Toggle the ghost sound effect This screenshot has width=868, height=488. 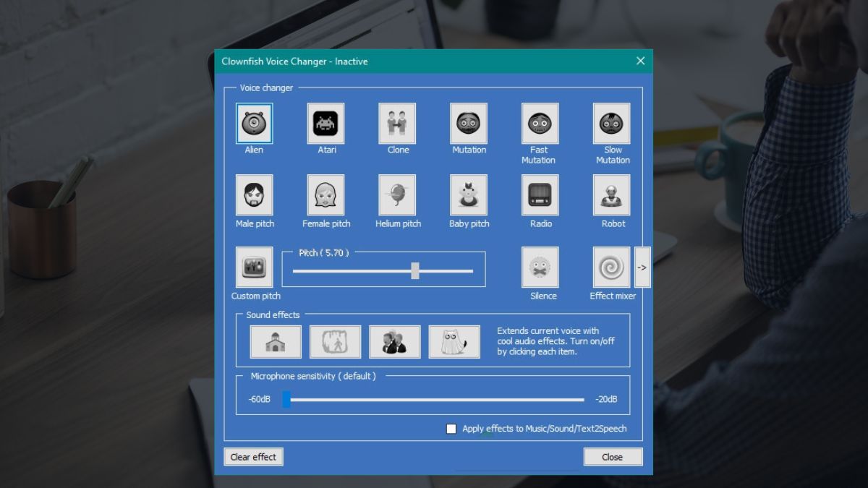click(x=454, y=341)
